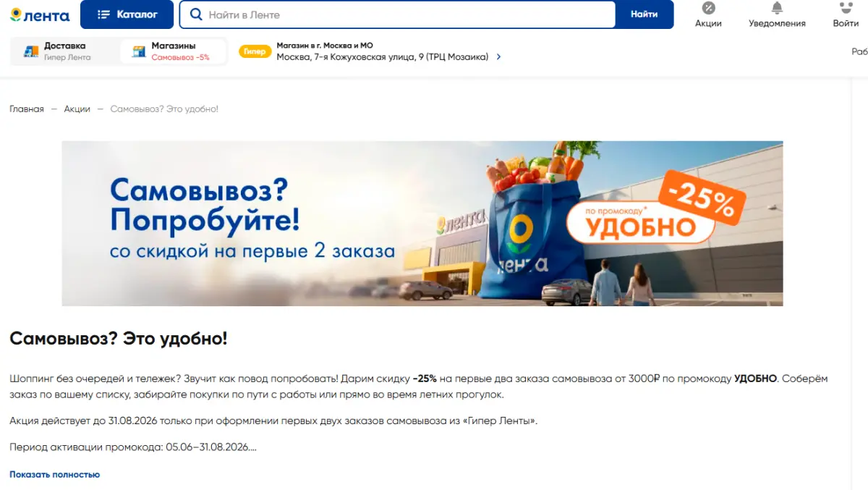Image resolution: width=868 pixels, height=490 pixels.
Task: Open the Каталог menu button
Action: (127, 14)
